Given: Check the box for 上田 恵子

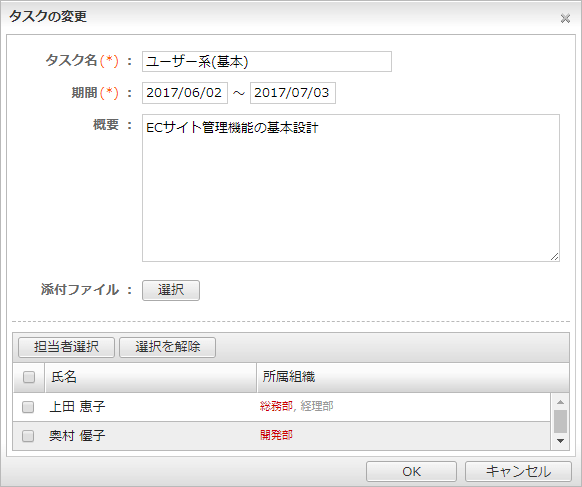Looking at the screenshot, I should point(28,407).
